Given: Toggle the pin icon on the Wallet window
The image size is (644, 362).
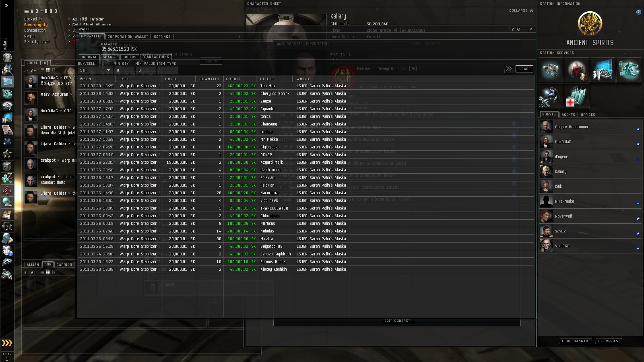Looking at the screenshot, I should (518, 29).
